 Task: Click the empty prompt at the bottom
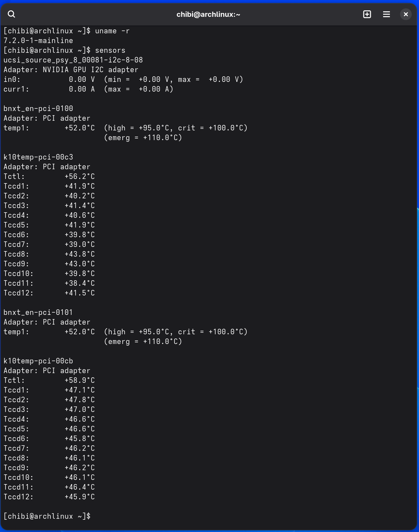[47, 516]
